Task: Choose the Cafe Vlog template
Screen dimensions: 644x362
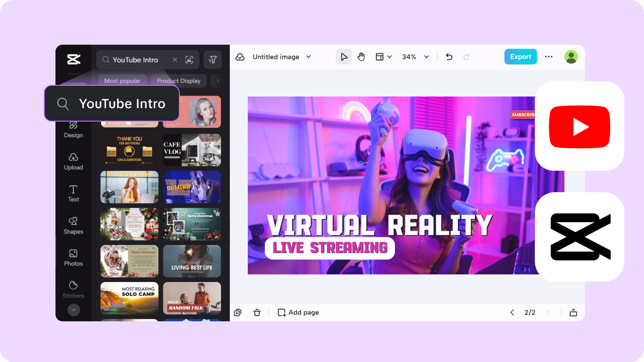Action: coord(192,150)
